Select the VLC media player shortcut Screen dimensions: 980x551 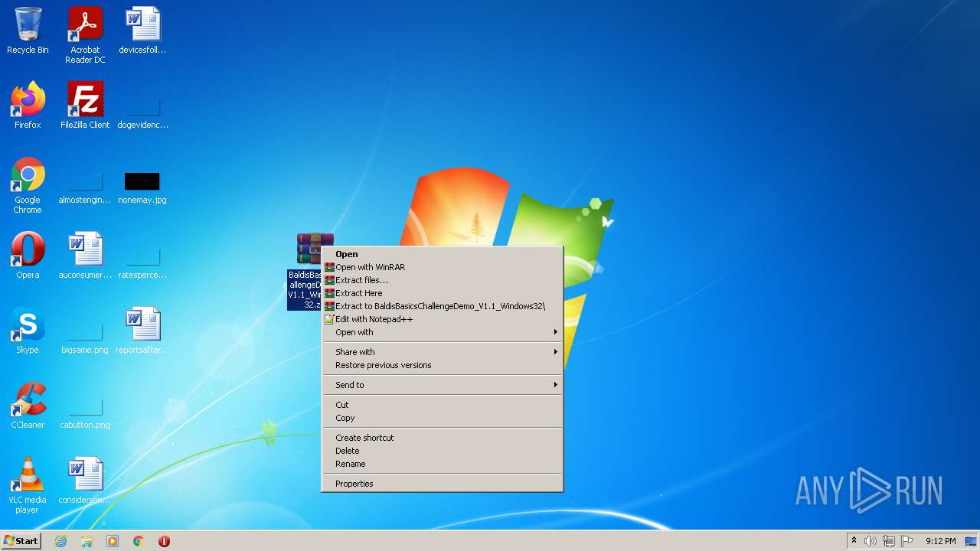28,485
